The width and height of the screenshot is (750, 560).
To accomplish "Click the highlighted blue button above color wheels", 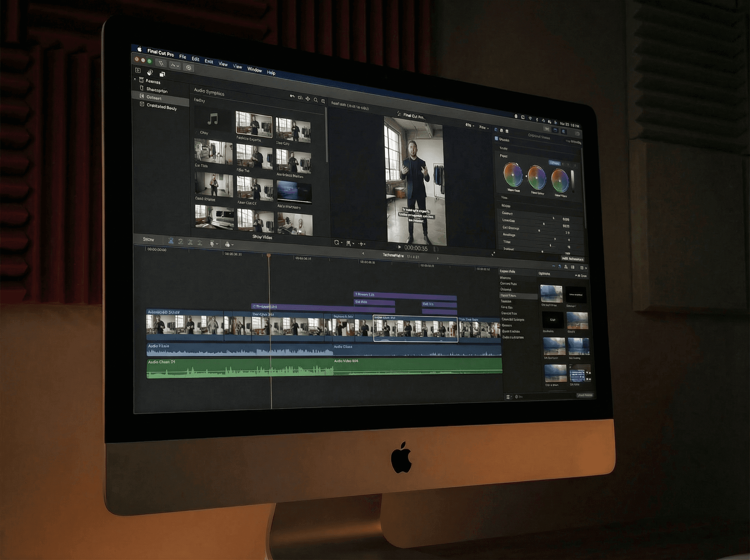I will coord(554,163).
